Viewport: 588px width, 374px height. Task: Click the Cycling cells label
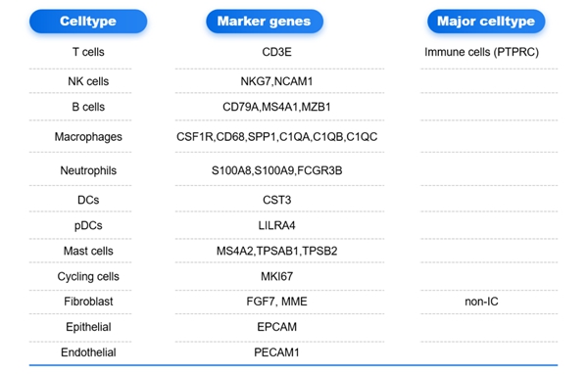88,276
